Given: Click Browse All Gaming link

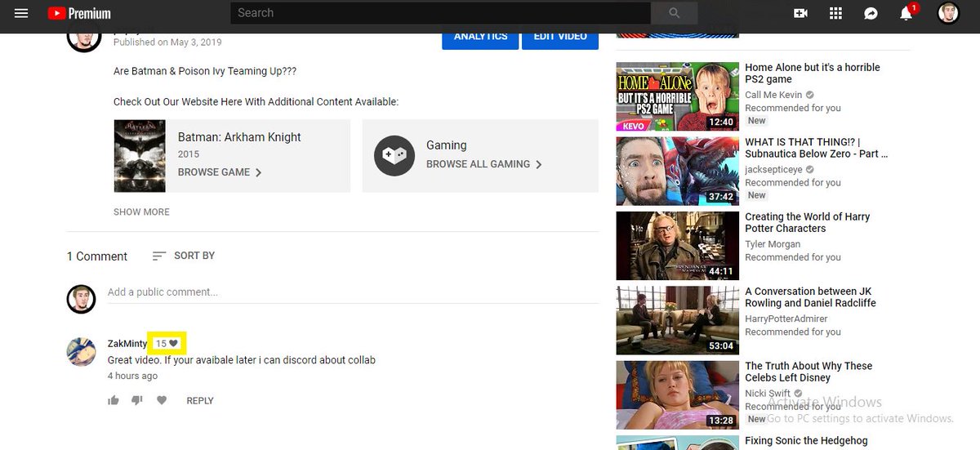Looking at the screenshot, I should click(x=484, y=164).
